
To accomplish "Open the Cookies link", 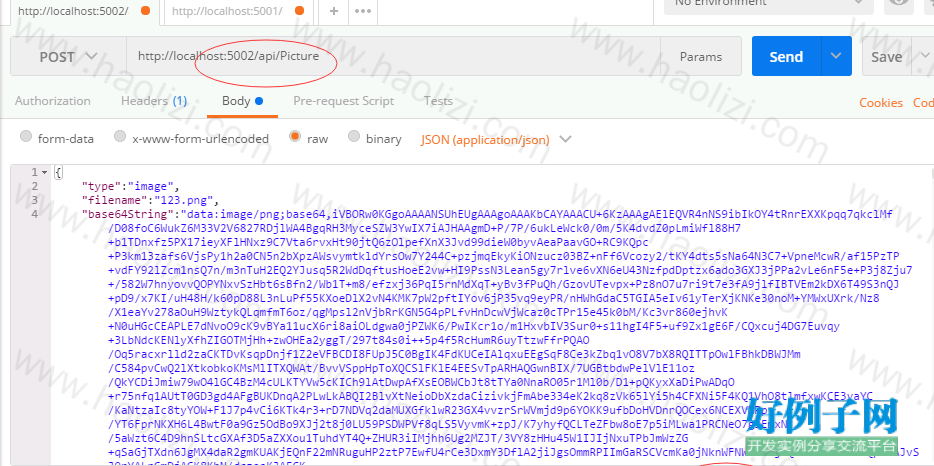I will (880, 102).
